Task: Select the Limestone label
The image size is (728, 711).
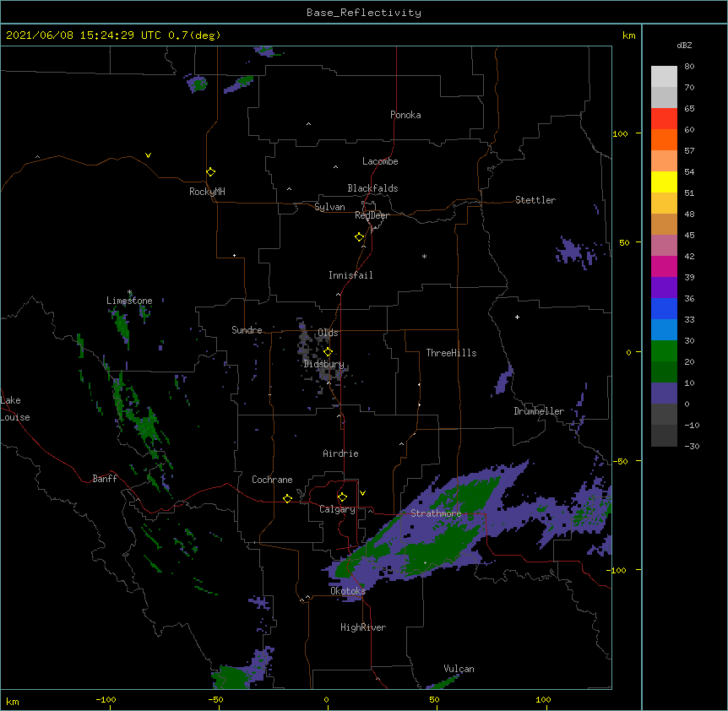Action: click(x=129, y=301)
